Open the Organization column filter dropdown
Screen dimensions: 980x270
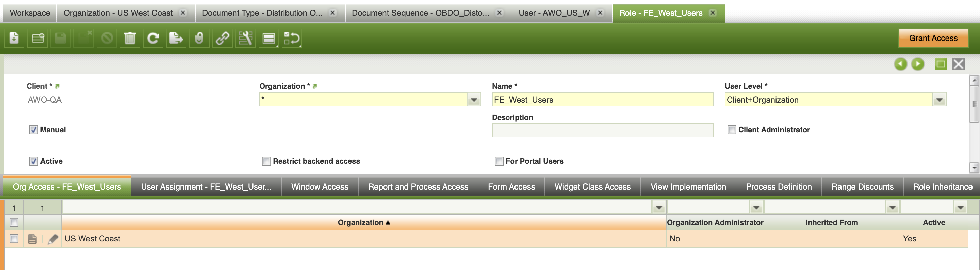tap(659, 208)
